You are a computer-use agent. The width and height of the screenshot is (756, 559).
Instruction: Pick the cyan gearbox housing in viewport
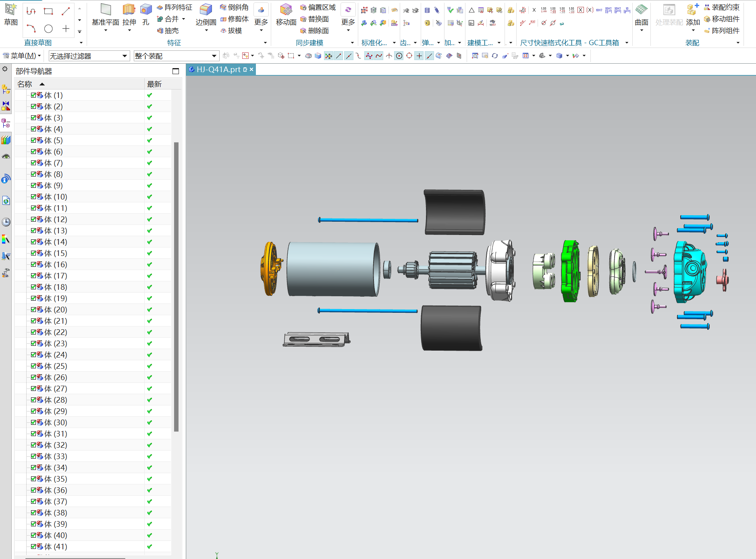(x=690, y=272)
